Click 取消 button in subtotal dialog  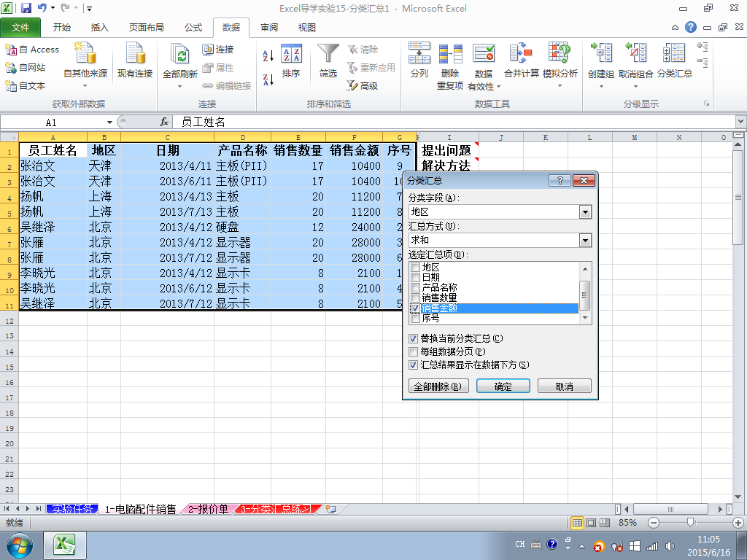pos(565,386)
